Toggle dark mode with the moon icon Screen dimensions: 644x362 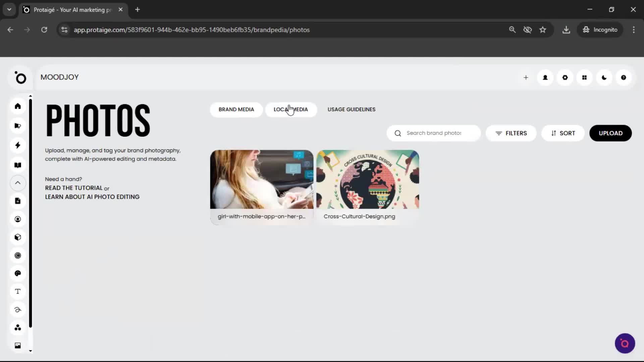pos(604,77)
